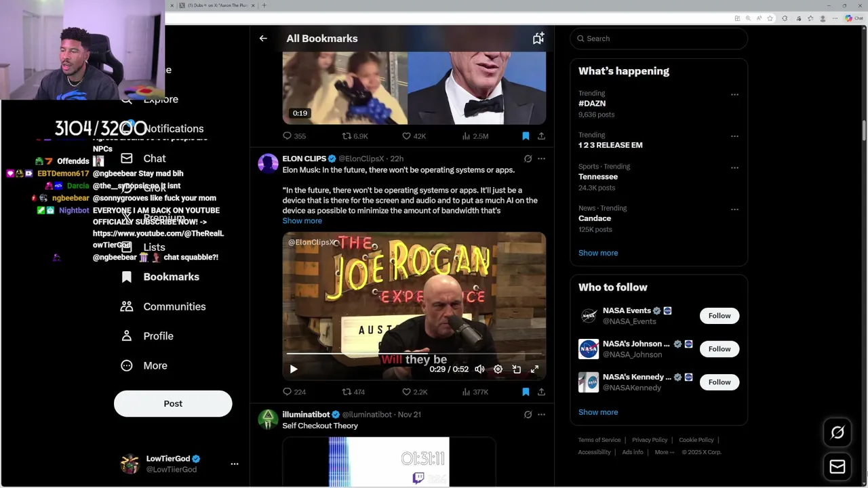Screen dimensions: 868x488
Task: Open more options for 1 2 3 RELEASE EM trend
Action: [x=734, y=136]
